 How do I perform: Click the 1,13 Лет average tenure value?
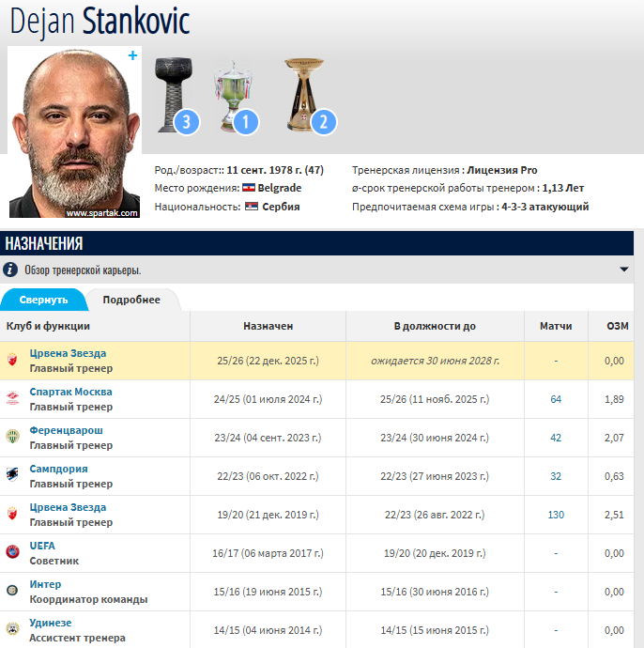(563, 188)
